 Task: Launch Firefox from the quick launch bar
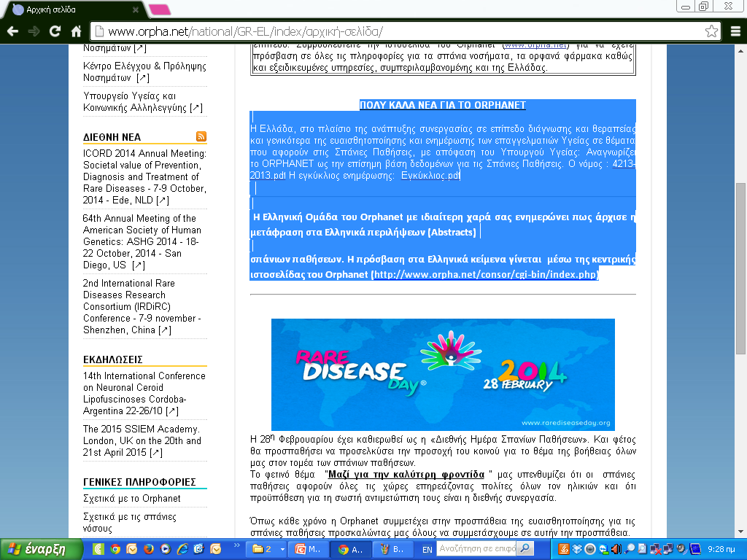point(149,549)
